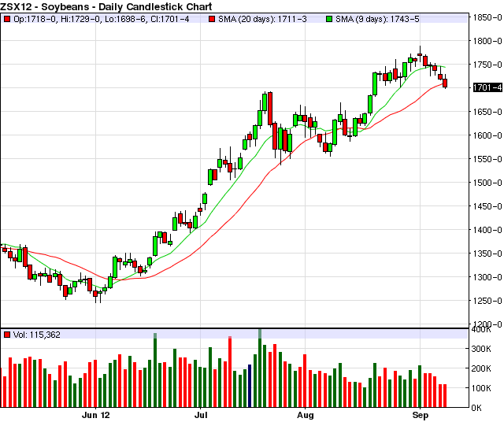Click the 1350-0 price axis label

(487, 254)
